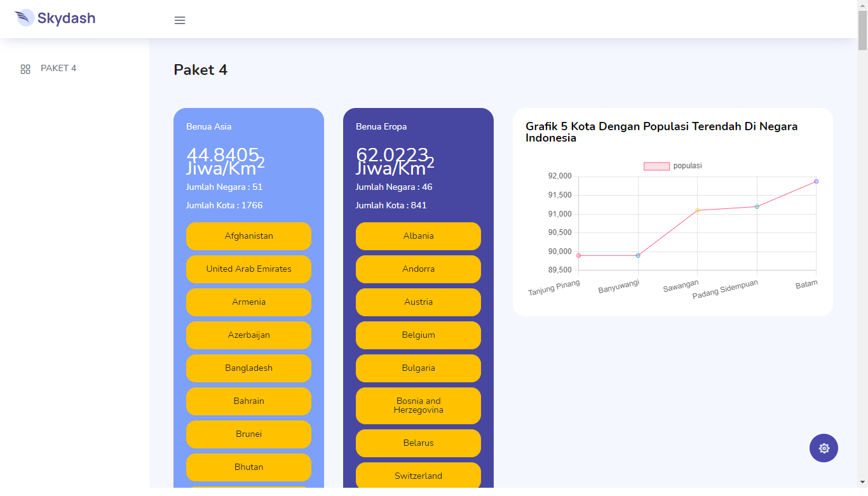Click the 62.0223 Jiwa/Km² value
The width and height of the screenshot is (868, 496).
[395, 161]
